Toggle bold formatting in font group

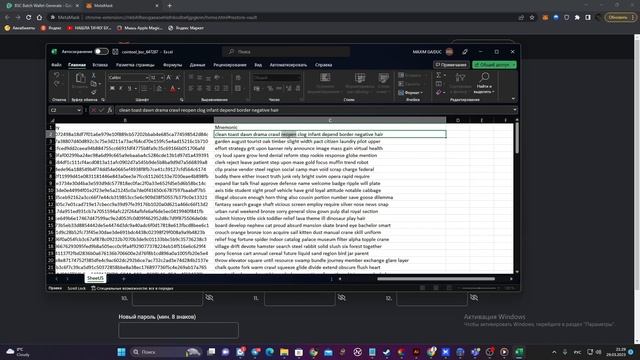[112, 89]
